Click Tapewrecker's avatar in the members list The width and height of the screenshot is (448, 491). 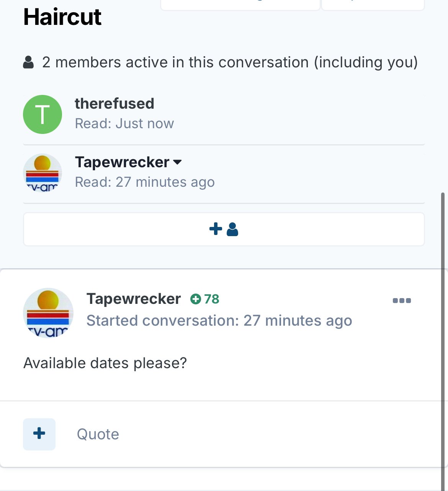pyautogui.click(x=43, y=173)
